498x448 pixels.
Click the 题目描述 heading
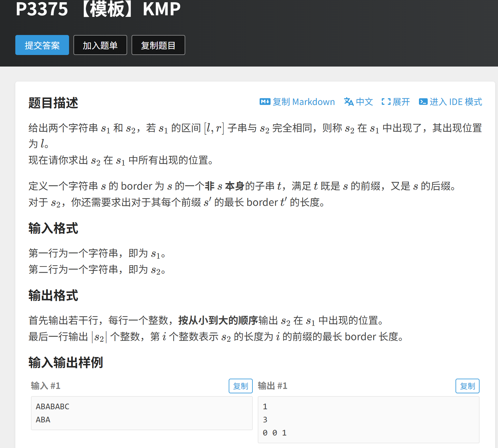(53, 103)
